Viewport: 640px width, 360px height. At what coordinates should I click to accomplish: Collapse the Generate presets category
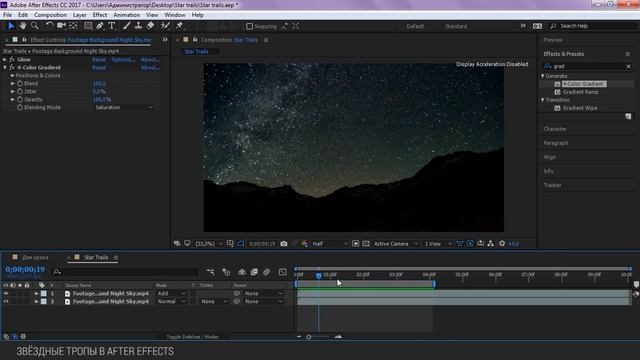(543, 76)
